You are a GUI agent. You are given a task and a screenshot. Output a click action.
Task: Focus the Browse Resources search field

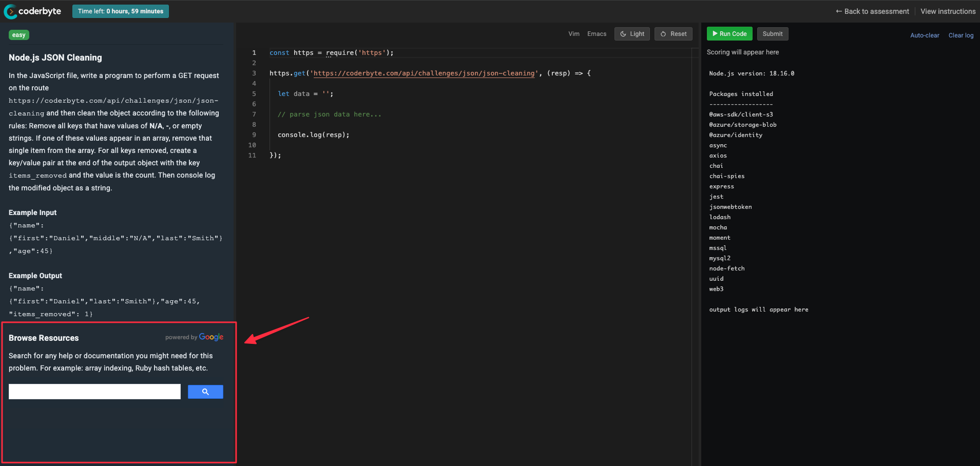[x=94, y=392]
